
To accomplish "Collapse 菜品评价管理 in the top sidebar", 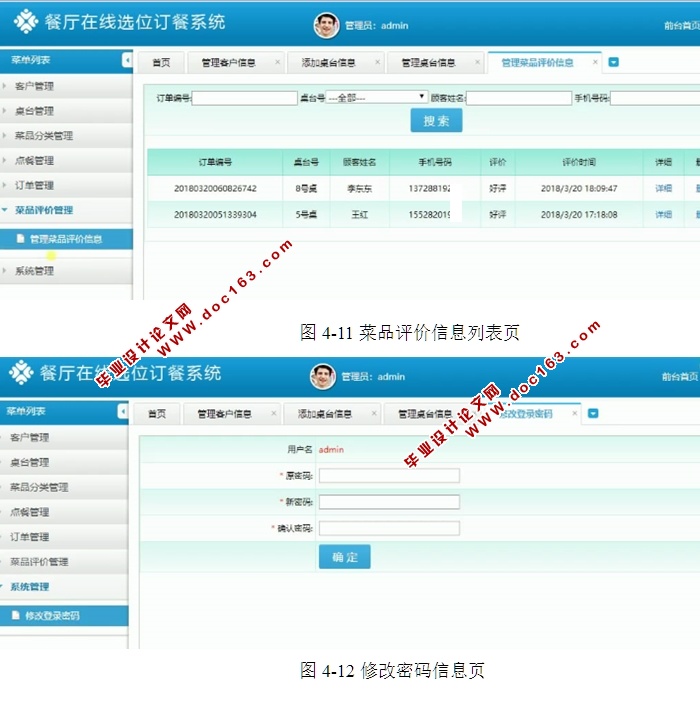I will coord(66,210).
